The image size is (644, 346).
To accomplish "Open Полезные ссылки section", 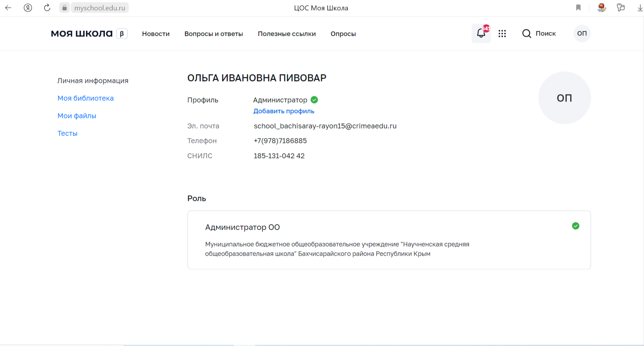I will [x=286, y=34].
